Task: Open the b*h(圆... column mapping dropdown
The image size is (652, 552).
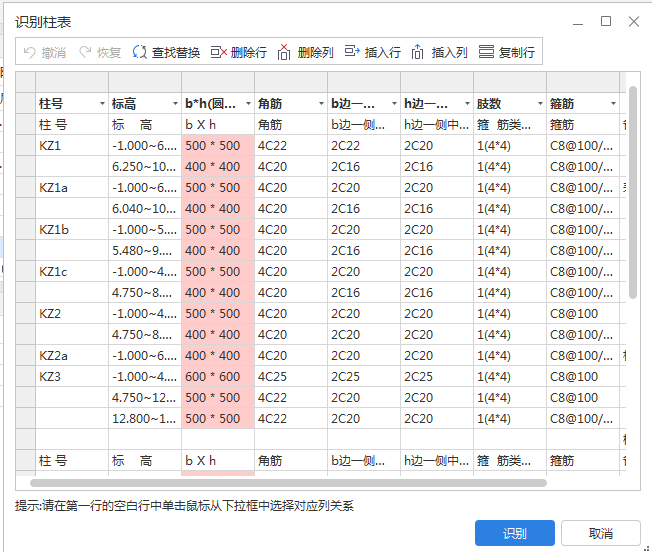Action: pyautogui.click(x=248, y=103)
